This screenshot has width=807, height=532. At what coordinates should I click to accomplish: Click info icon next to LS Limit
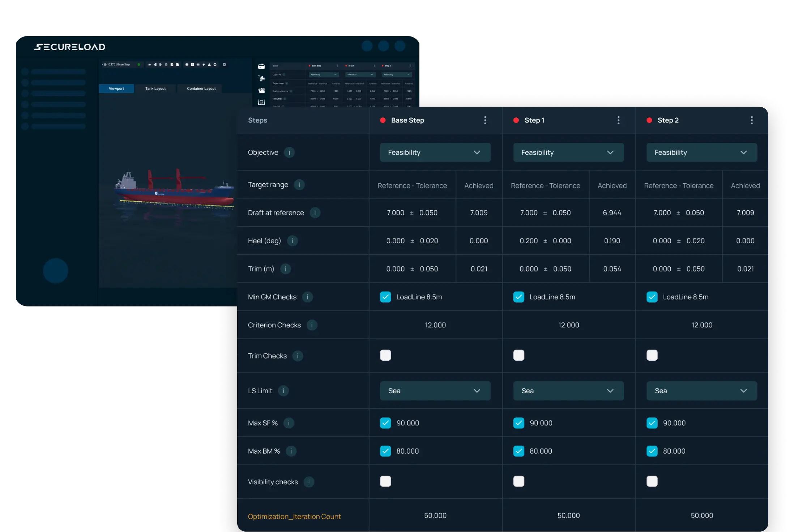click(x=283, y=391)
